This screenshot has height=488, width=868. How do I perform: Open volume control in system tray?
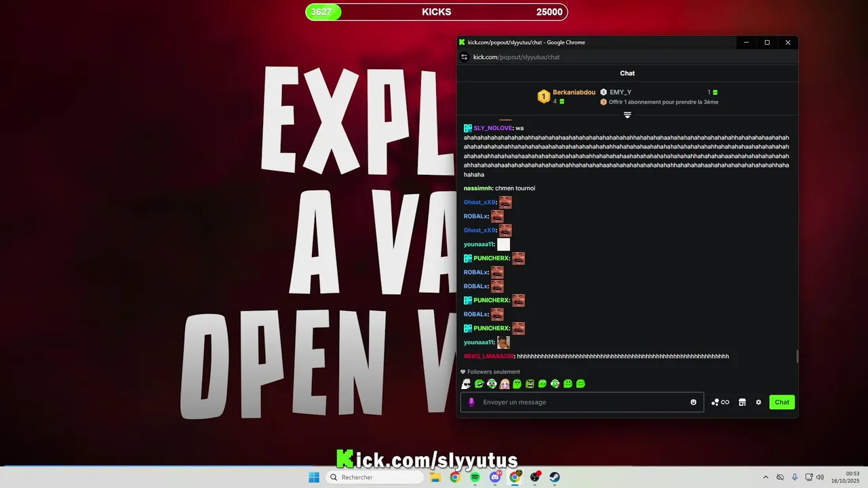coord(820,477)
